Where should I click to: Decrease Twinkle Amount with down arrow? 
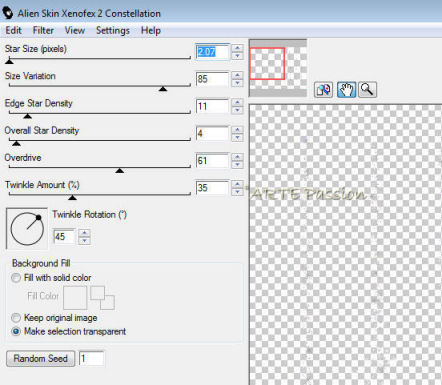(x=237, y=192)
